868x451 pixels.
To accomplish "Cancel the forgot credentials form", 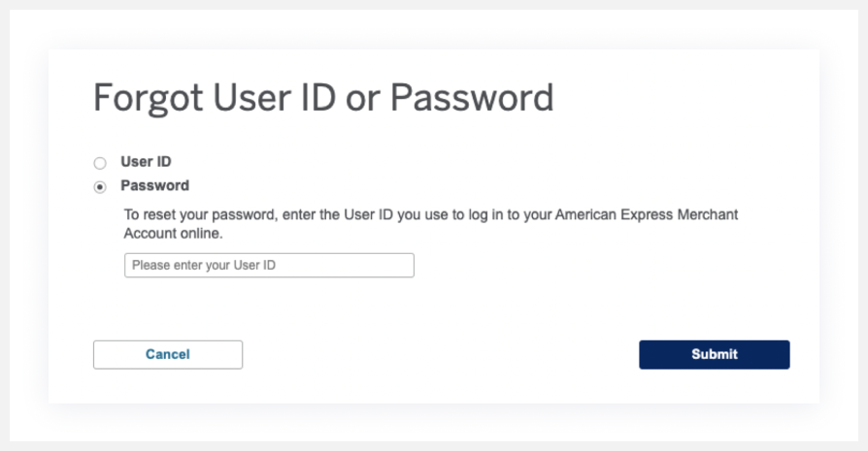I will pos(168,354).
